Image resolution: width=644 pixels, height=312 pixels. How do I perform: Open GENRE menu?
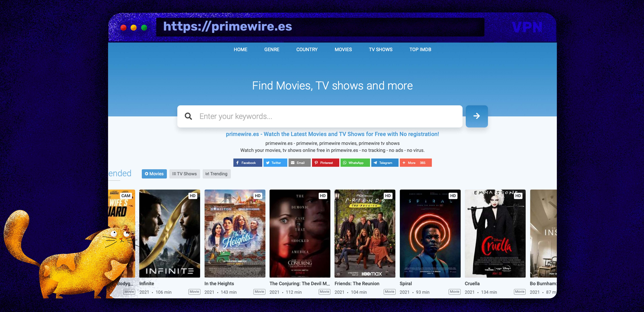tap(272, 49)
